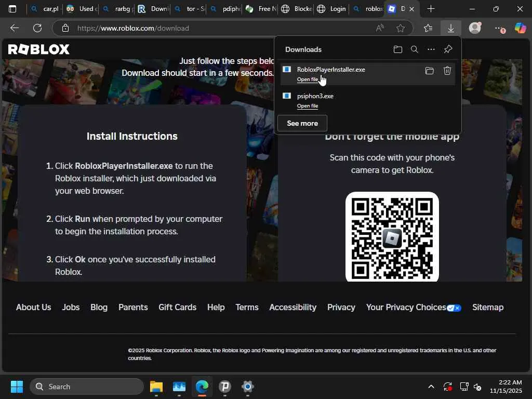This screenshot has height=399, width=532.
Task: Open Gift Cards footer link
Action: pyautogui.click(x=177, y=307)
